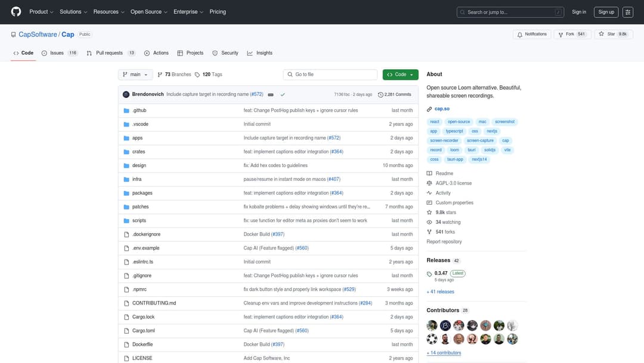
Task: Open the Insights tab
Action: coord(259,53)
